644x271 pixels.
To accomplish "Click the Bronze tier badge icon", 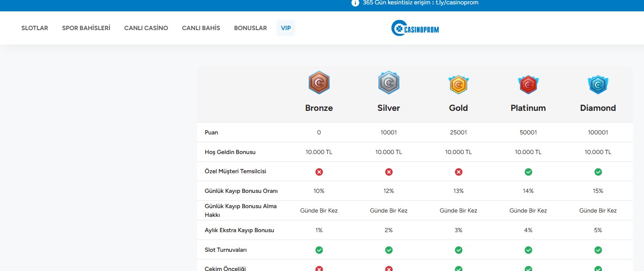I will tap(319, 83).
